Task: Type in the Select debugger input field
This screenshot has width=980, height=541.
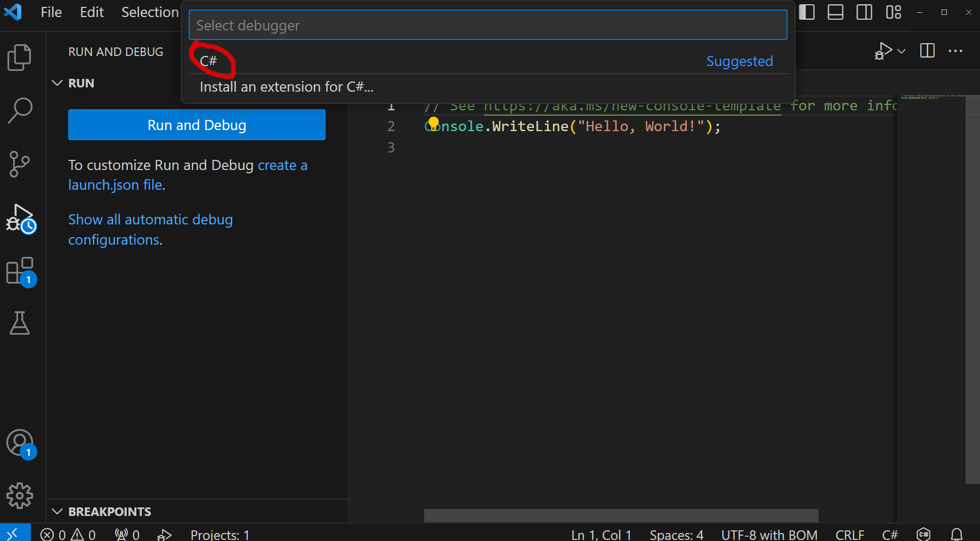Action: click(488, 25)
